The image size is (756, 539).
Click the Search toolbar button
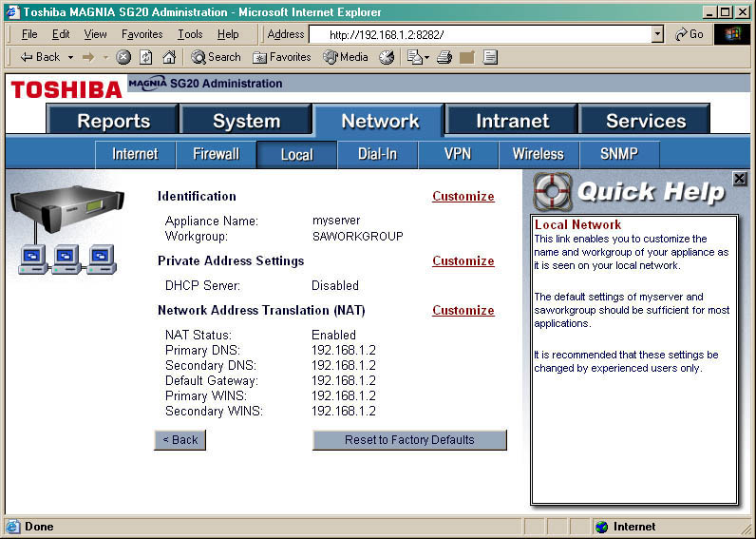pyautogui.click(x=216, y=57)
